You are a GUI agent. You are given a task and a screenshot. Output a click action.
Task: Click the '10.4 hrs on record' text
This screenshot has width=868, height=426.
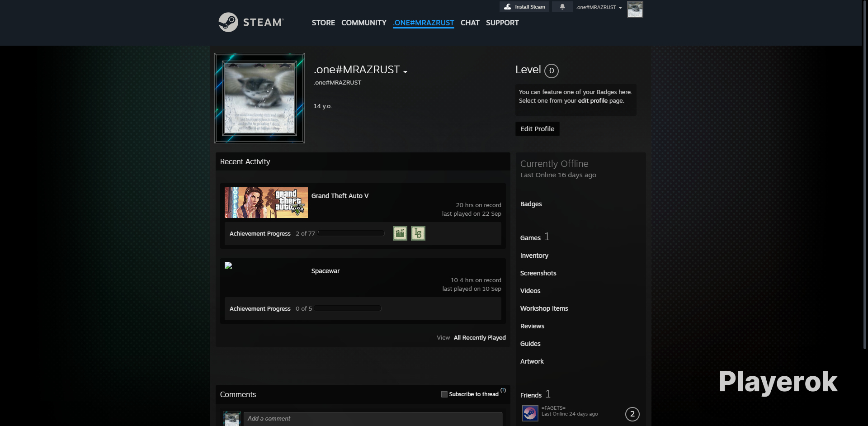click(x=476, y=280)
